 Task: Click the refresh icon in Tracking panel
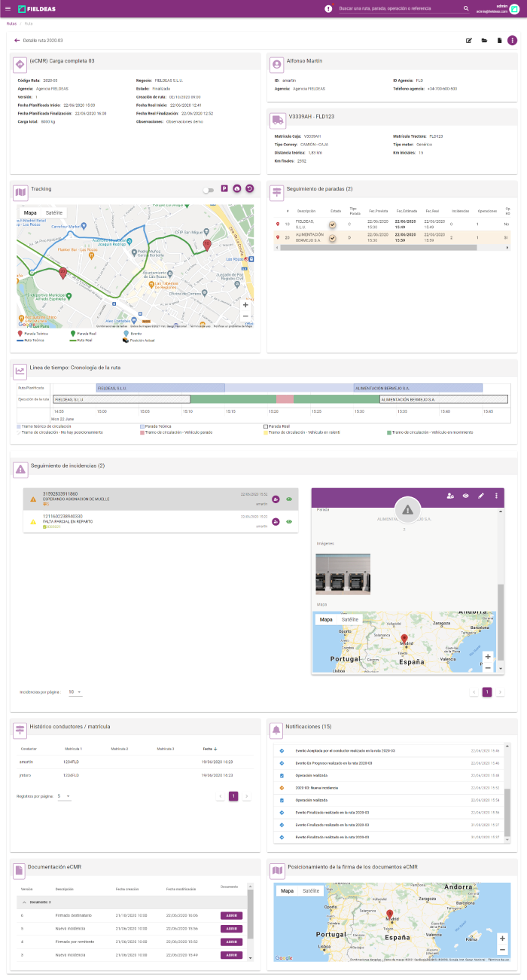point(250,188)
